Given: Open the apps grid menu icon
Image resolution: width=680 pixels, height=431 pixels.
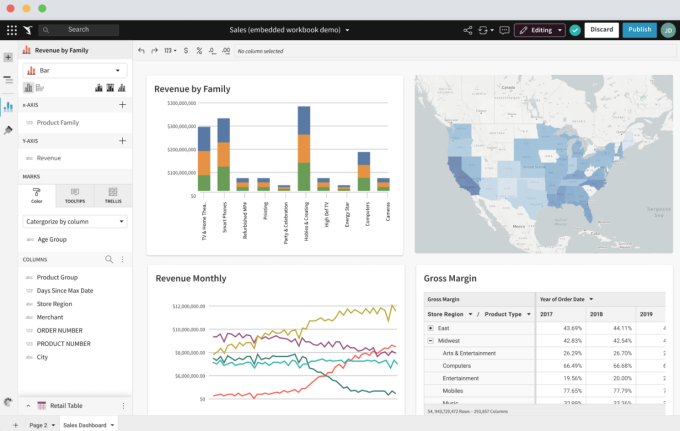Looking at the screenshot, I should pos(11,30).
